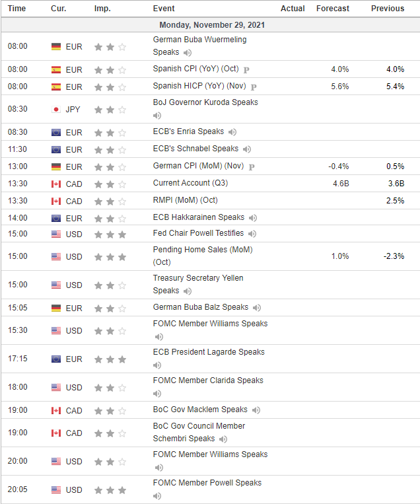The height and width of the screenshot is (504, 420).
Task: Click speaker icon for ECB President Lagarde Speaks
Action: (157, 365)
